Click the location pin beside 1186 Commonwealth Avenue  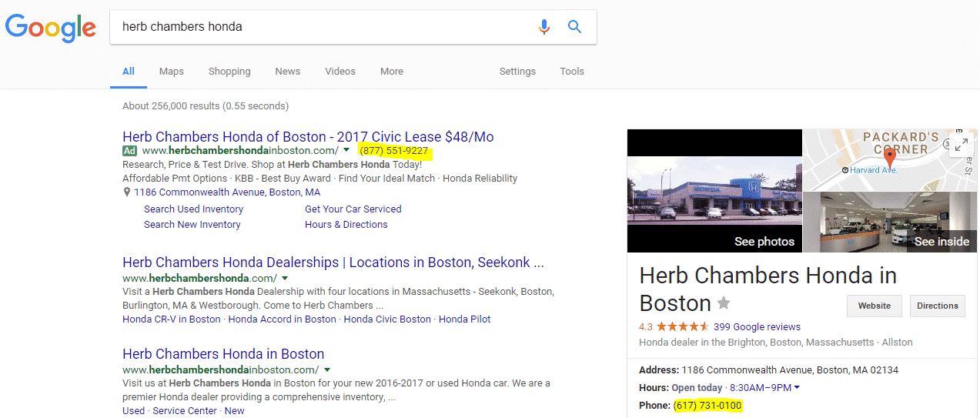pos(127,192)
